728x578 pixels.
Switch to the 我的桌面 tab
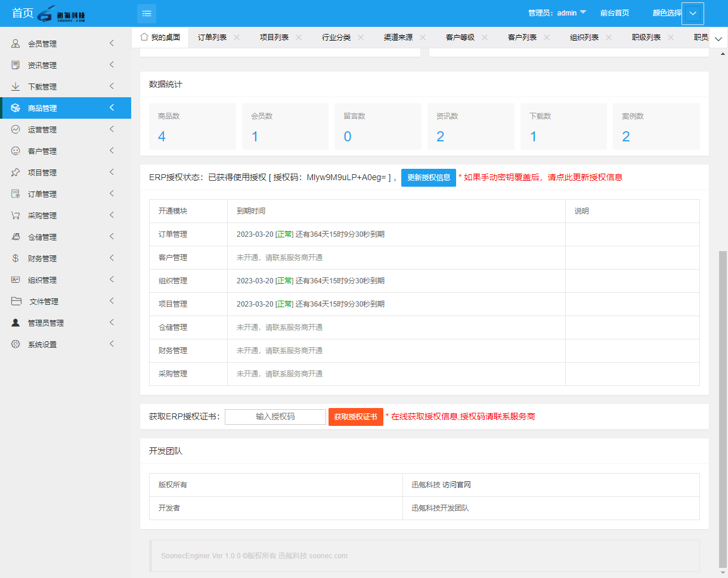tap(160, 37)
